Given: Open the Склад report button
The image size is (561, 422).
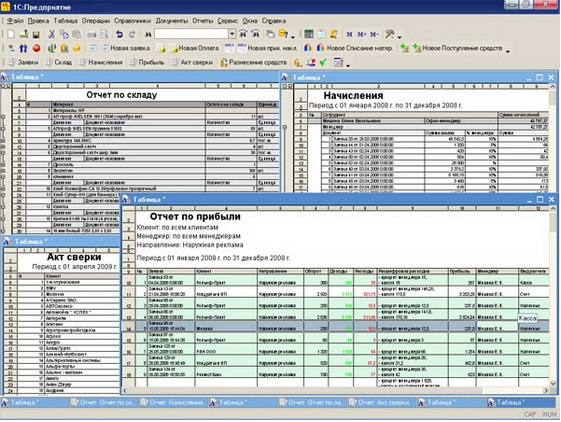Looking at the screenshot, I should point(59,62).
